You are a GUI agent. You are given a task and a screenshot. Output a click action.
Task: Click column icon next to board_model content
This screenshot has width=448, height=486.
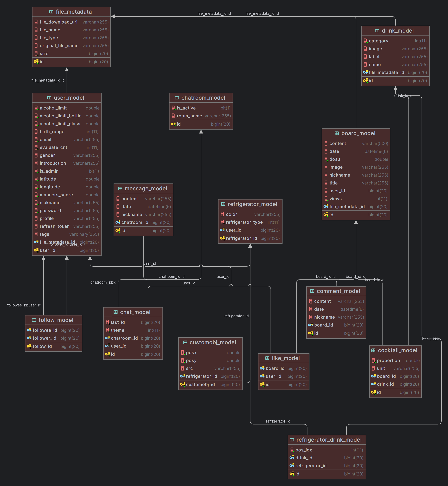pyautogui.click(x=326, y=143)
